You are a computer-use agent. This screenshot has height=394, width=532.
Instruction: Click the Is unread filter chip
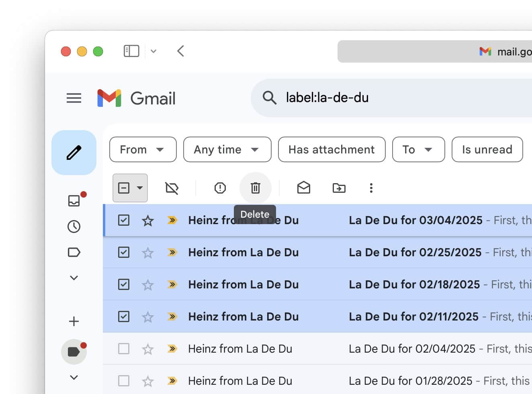[487, 149]
